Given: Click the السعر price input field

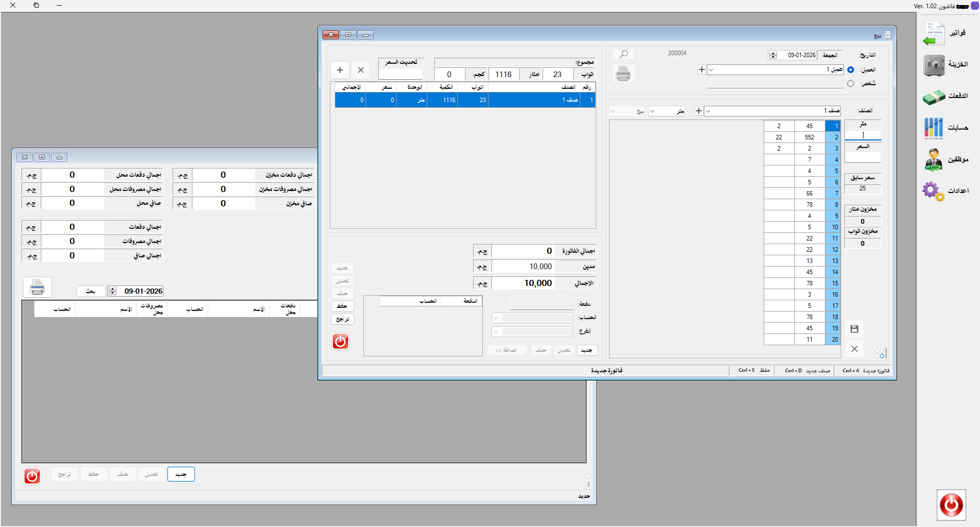Looking at the screenshot, I should 863,158.
